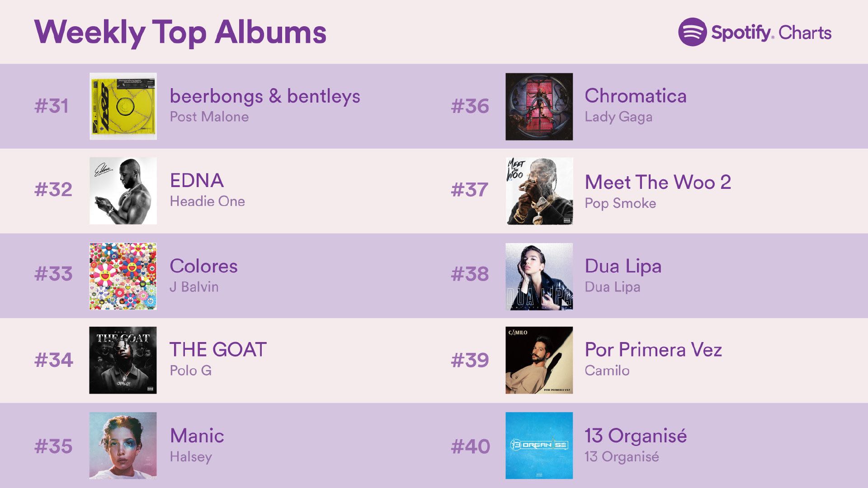Select the EDNA album artwork

click(x=123, y=191)
